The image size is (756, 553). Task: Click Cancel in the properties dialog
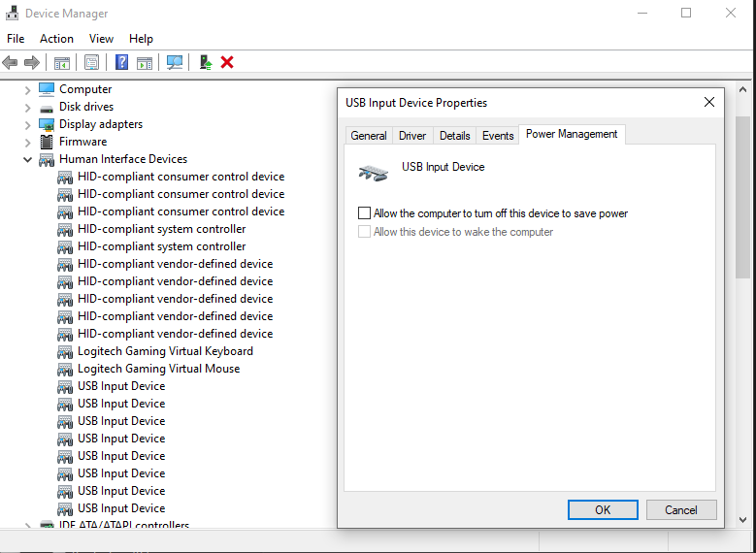click(680, 509)
